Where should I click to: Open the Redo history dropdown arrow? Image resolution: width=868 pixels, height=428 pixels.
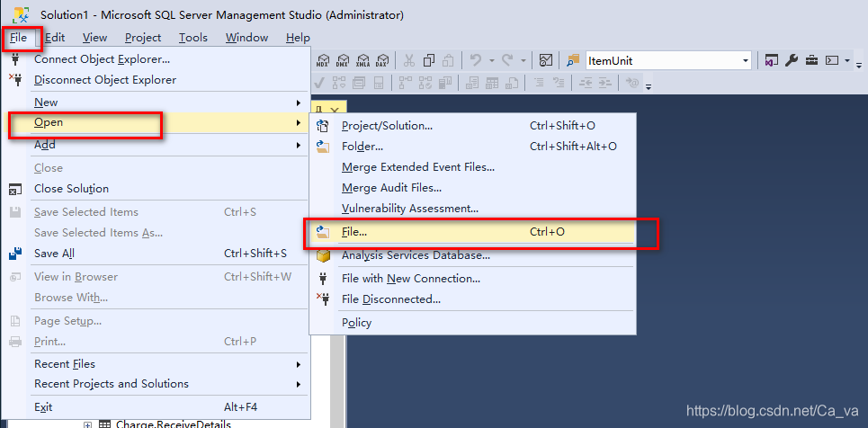click(x=523, y=60)
